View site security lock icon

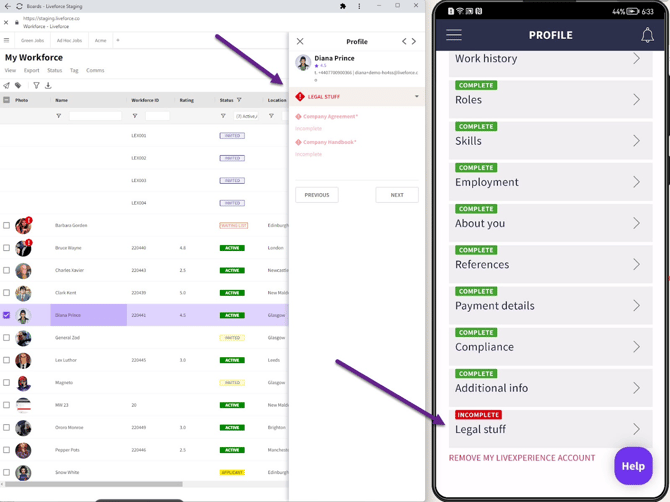tap(17, 22)
